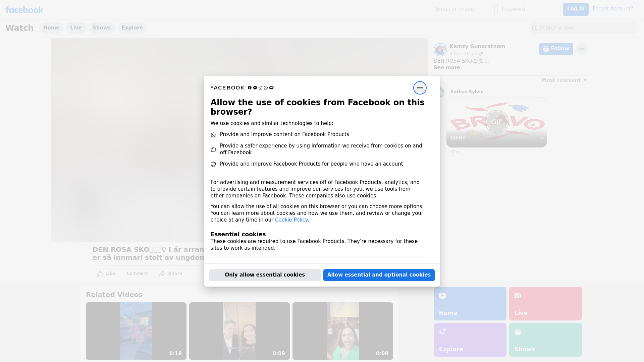Open commenter Suthas Sylvie's name
644x362 pixels.
467,92
